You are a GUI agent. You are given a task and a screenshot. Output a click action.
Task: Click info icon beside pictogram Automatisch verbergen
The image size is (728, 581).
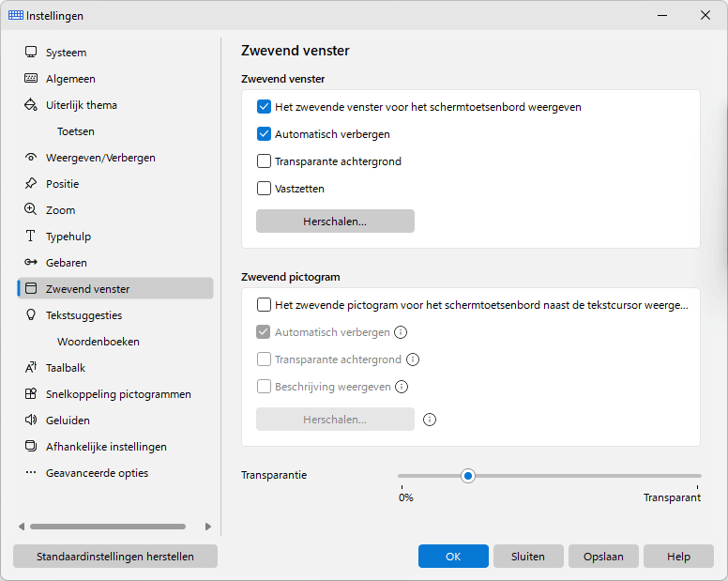401,332
